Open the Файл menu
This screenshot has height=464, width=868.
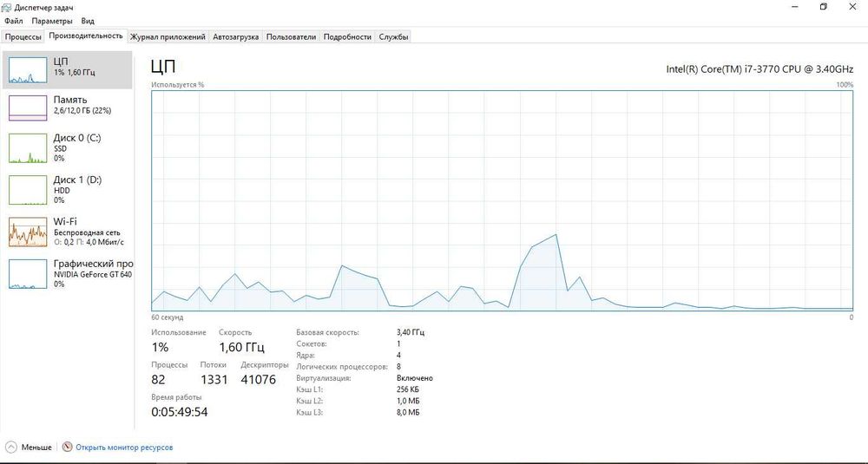pos(13,21)
